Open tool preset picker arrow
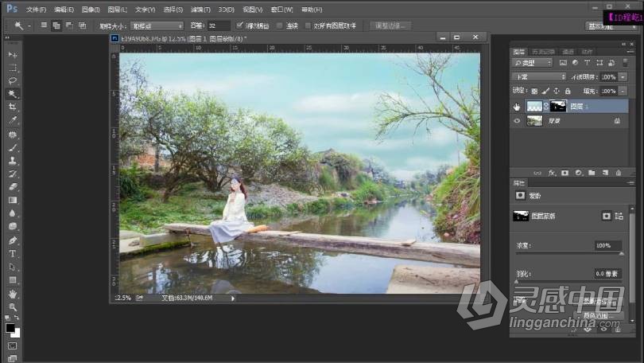The width and height of the screenshot is (644, 363). pos(29,26)
